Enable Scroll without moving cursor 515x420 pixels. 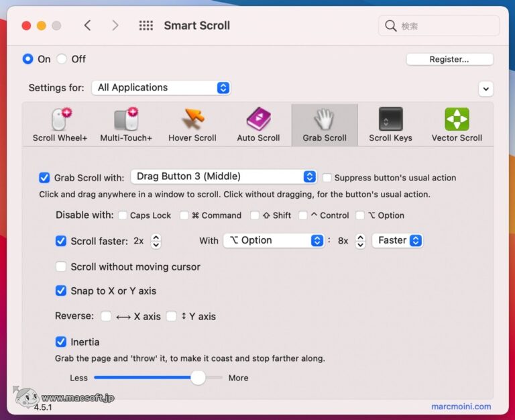point(61,266)
